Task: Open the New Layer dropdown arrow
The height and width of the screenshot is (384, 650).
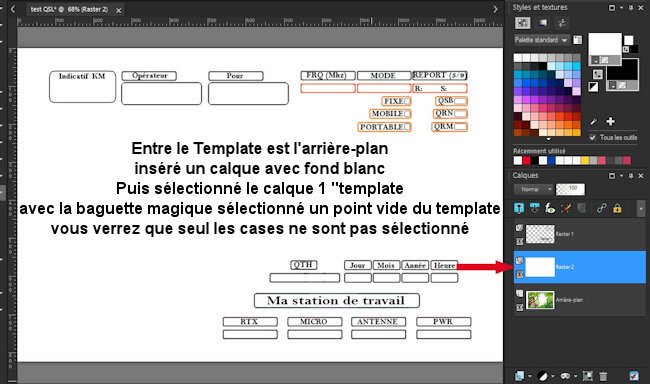Action: pyautogui.click(x=529, y=376)
